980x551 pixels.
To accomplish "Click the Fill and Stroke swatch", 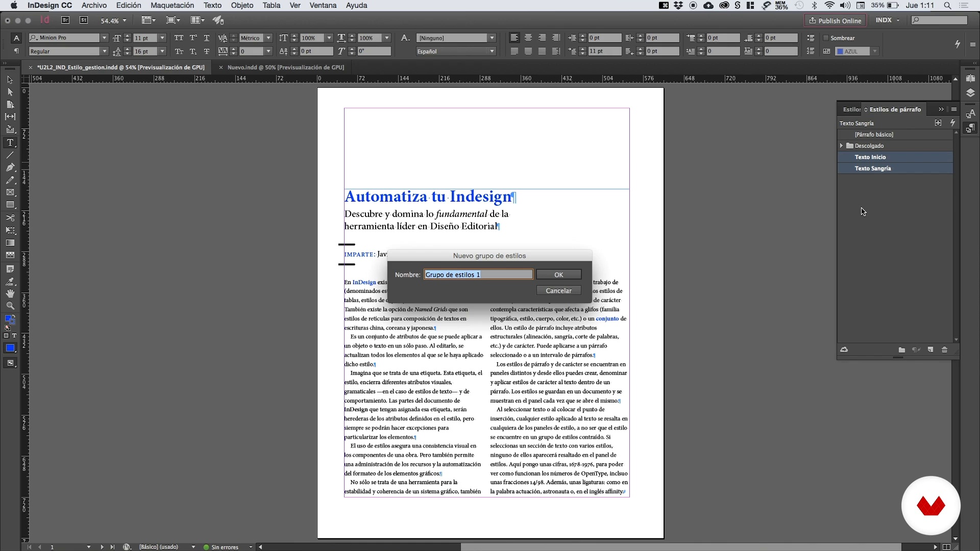I will coord(10,319).
